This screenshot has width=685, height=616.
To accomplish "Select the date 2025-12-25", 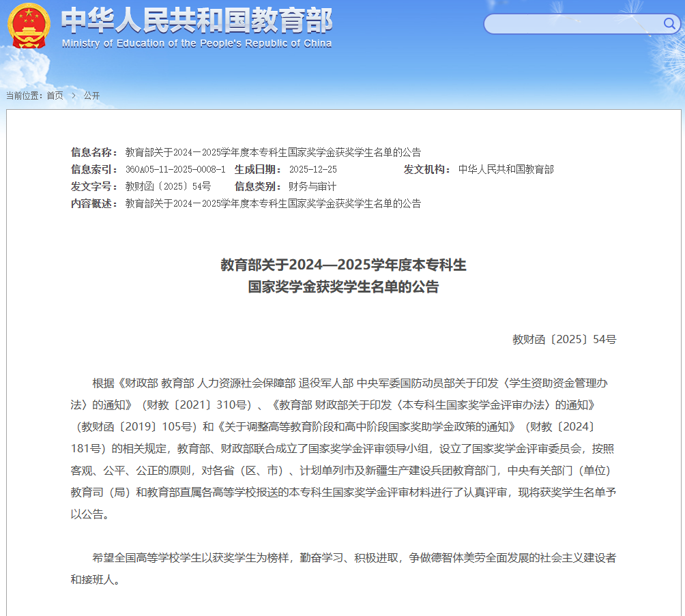I will click(312, 169).
